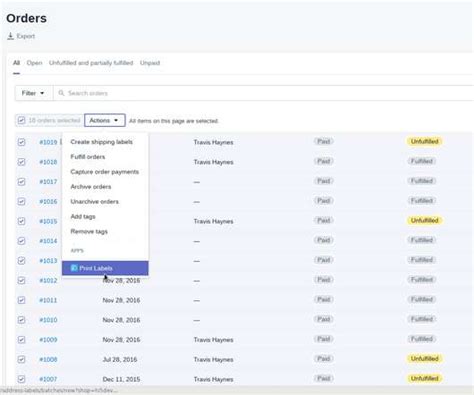
Task: Select Fulfill orders menu item
Action: pyautogui.click(x=88, y=157)
